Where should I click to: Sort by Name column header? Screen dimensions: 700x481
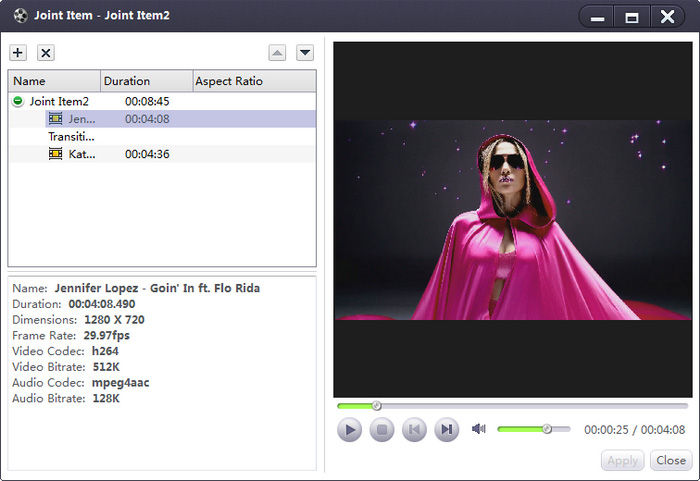(54, 81)
